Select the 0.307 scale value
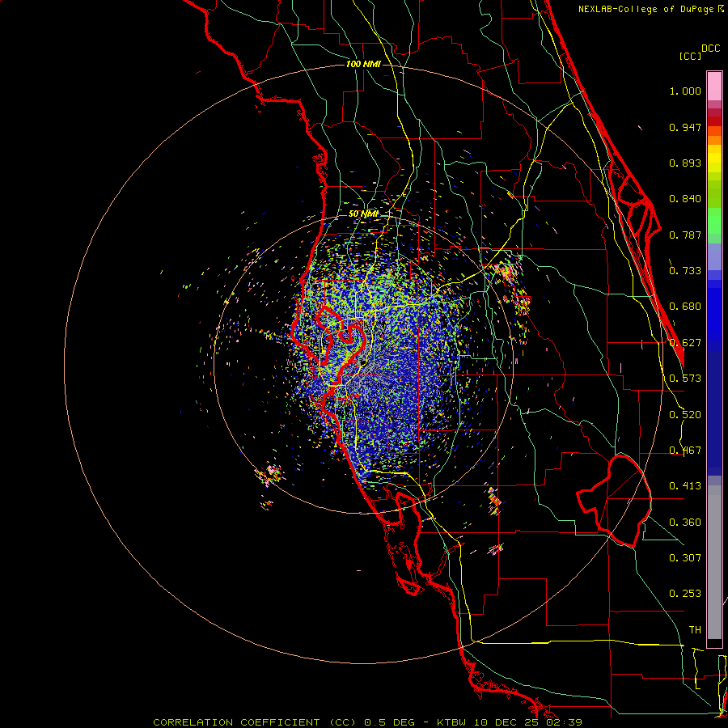728x728 pixels. [685, 558]
